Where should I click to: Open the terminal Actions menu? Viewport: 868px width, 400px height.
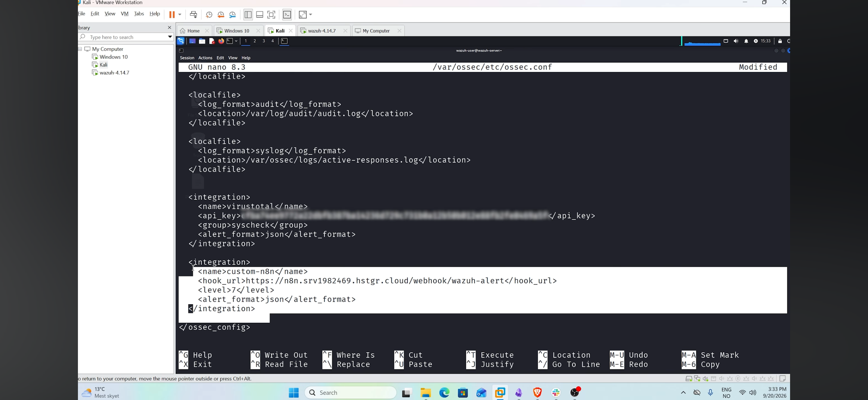pos(205,58)
